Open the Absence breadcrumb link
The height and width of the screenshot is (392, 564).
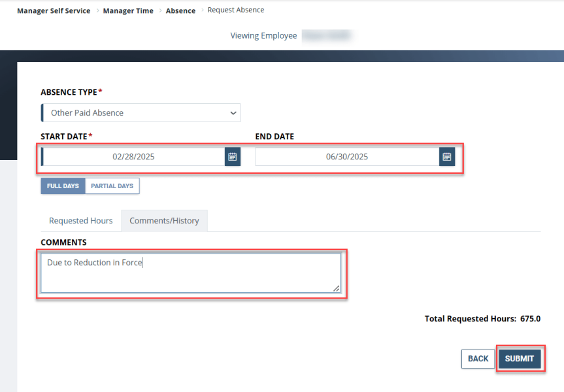tap(180, 11)
